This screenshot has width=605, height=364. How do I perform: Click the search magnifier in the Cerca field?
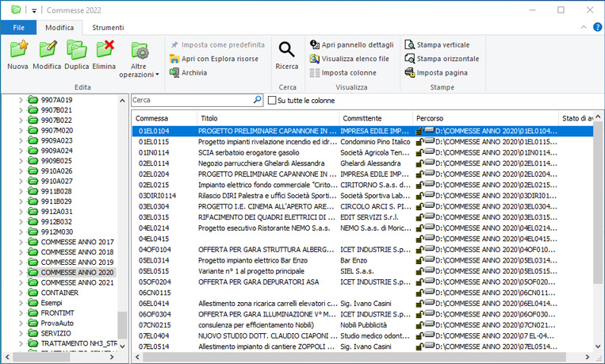[257, 100]
